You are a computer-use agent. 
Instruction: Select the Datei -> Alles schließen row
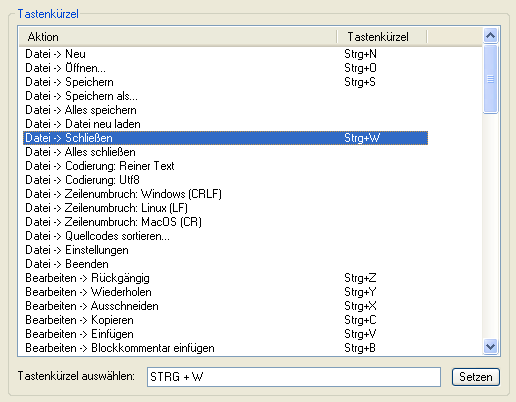tap(225, 152)
